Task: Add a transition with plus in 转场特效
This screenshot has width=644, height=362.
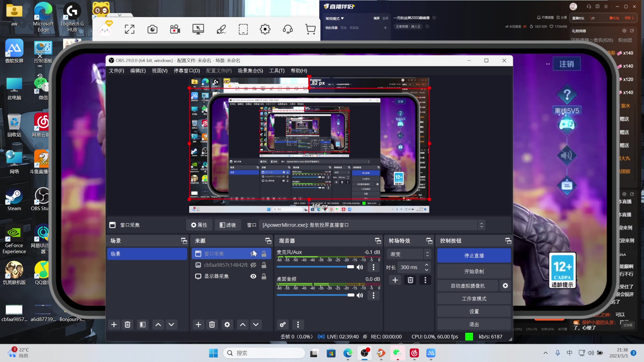Action: [x=395, y=280]
